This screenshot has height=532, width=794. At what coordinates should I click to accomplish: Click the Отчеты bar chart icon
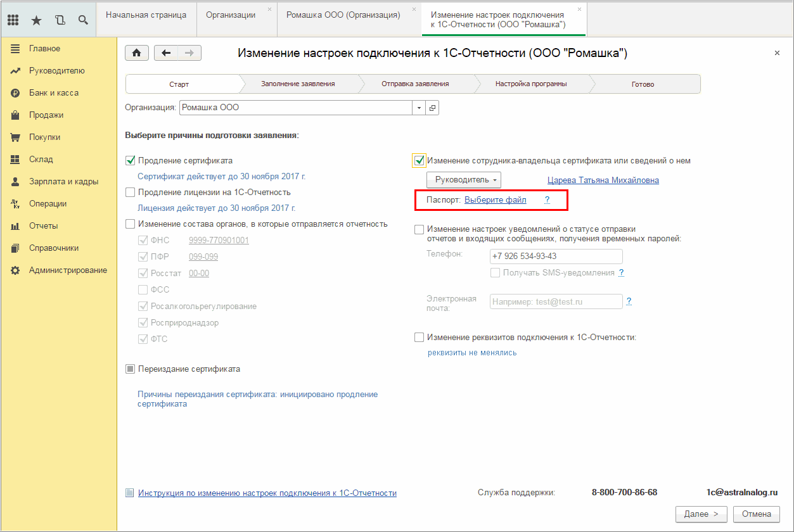(16, 226)
